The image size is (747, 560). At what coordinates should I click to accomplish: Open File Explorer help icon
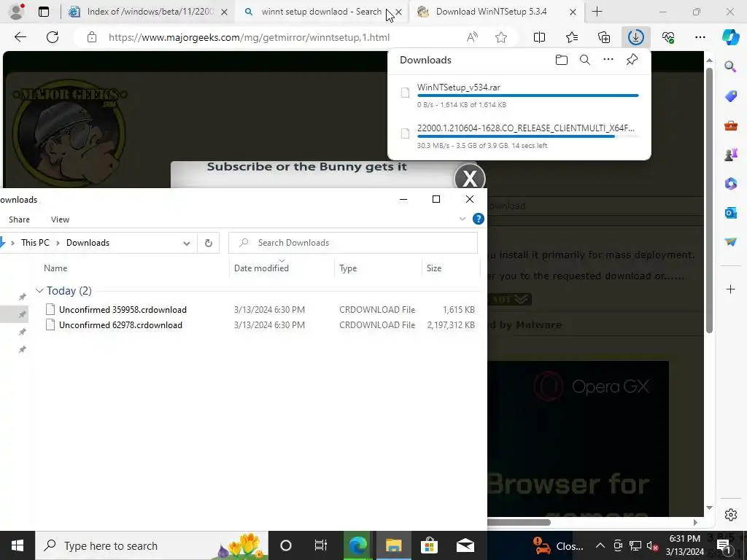tap(479, 219)
